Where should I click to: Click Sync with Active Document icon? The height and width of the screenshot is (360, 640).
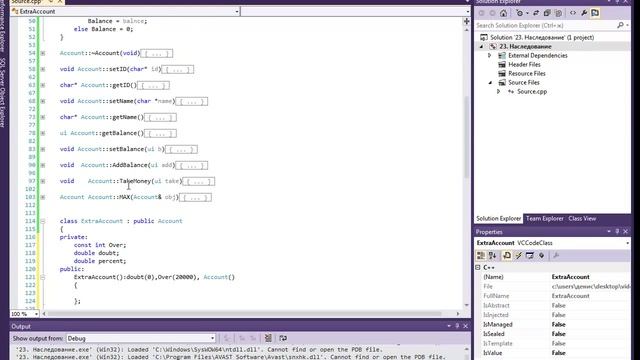pos(536,13)
